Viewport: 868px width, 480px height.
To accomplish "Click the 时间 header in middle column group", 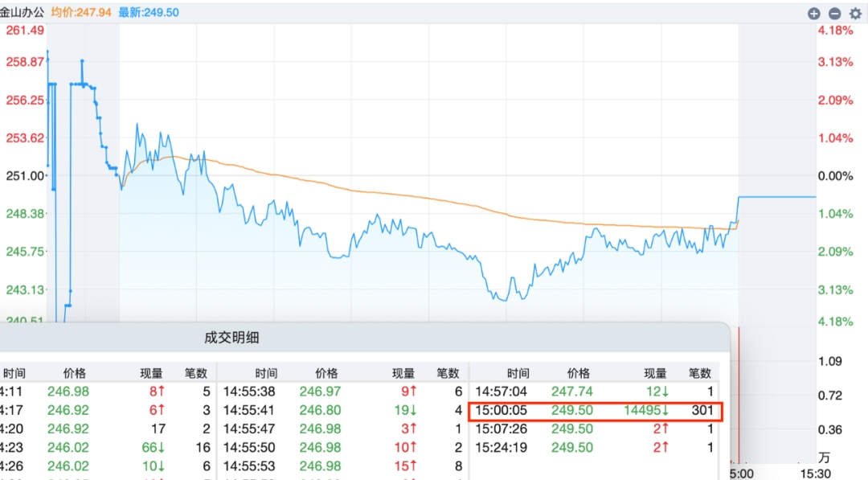I will click(267, 373).
